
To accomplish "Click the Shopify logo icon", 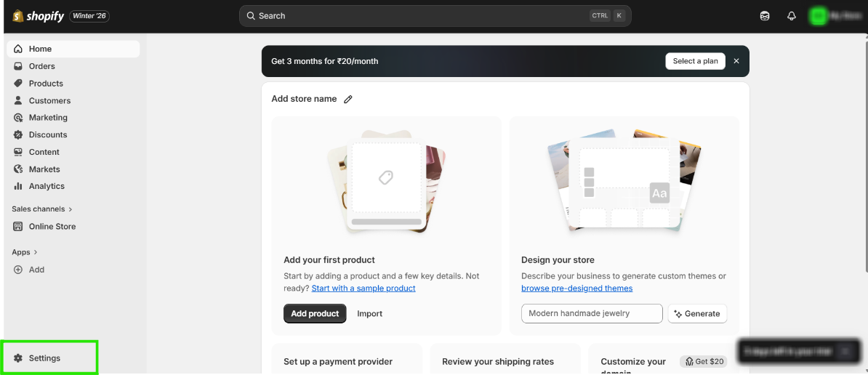I will point(18,16).
